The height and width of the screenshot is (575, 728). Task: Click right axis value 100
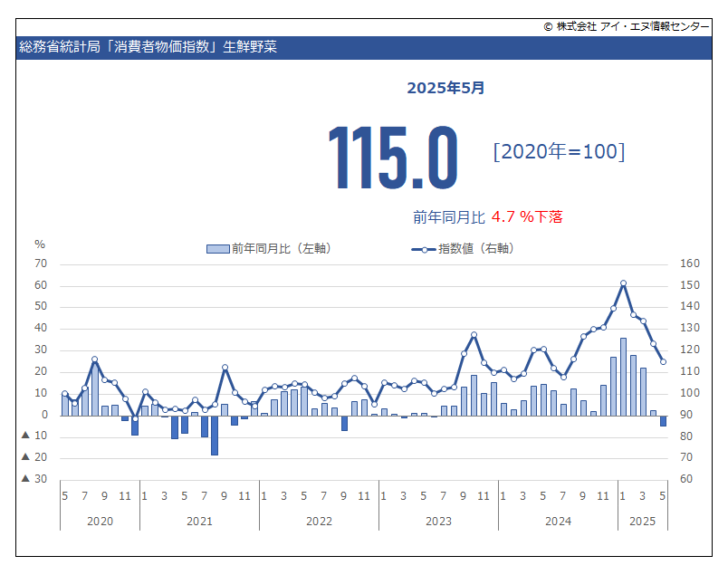690,393
